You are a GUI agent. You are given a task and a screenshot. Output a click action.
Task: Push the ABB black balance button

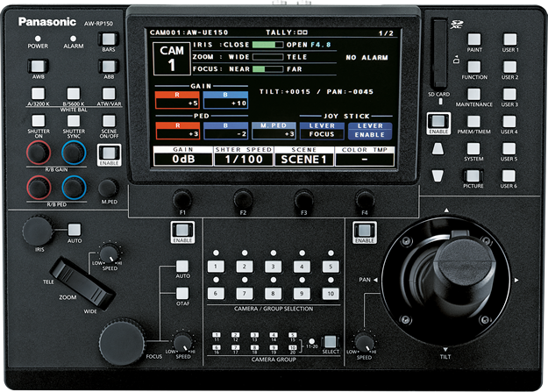click(x=109, y=66)
